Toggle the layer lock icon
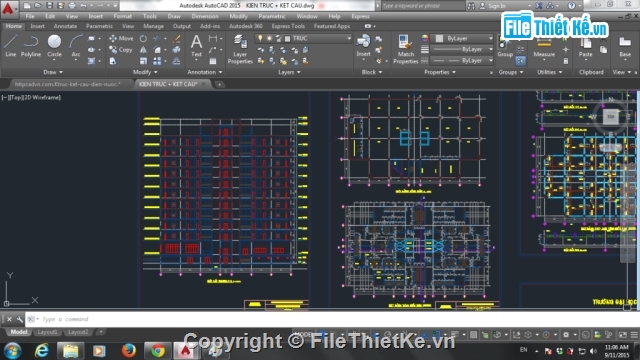The width and height of the screenshot is (640, 360). click(x=278, y=38)
